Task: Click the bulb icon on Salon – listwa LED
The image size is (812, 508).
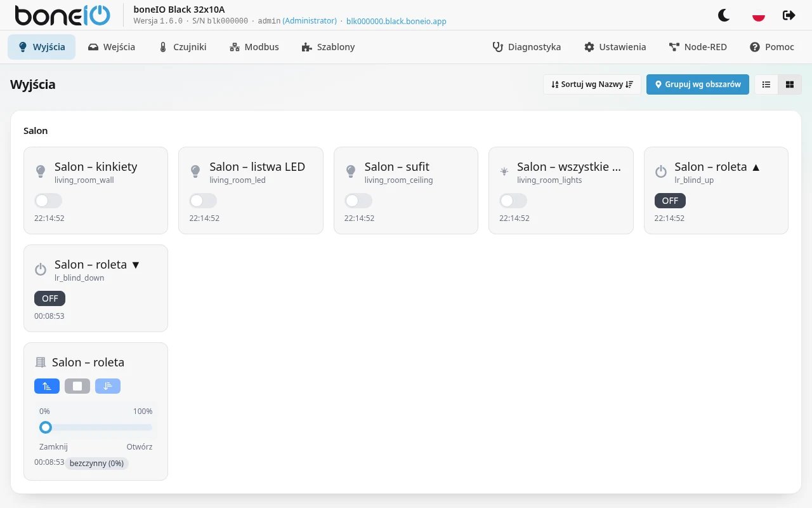Action: coord(195,171)
